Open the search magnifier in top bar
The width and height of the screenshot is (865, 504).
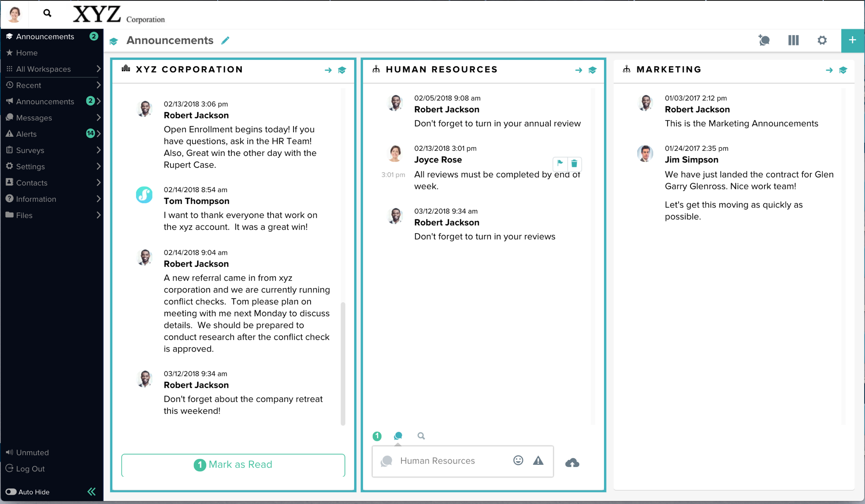[47, 13]
